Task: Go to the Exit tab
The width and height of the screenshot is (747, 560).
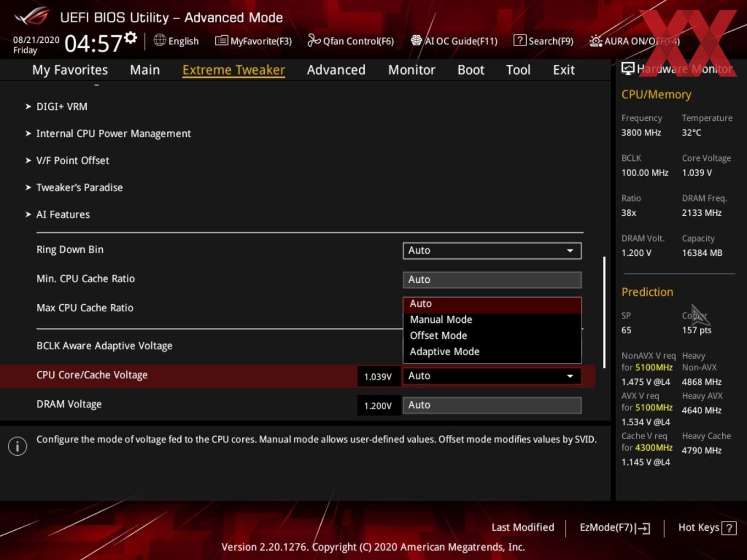Action: [x=564, y=70]
